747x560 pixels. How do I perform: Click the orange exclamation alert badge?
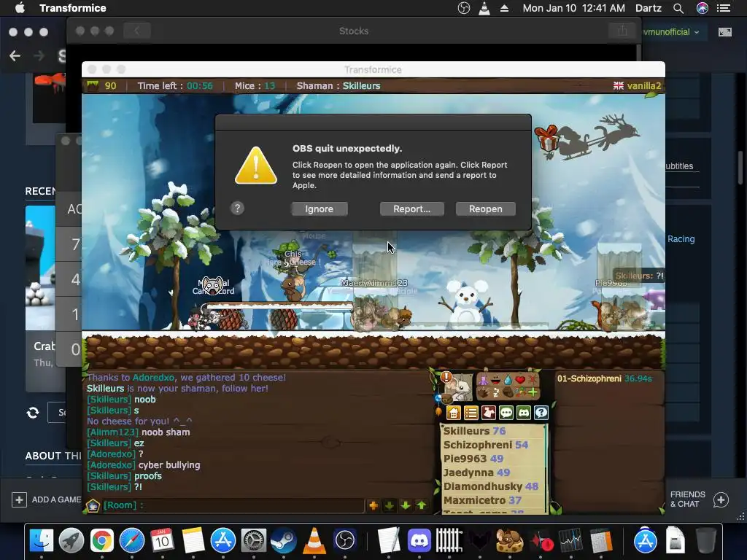446,377
